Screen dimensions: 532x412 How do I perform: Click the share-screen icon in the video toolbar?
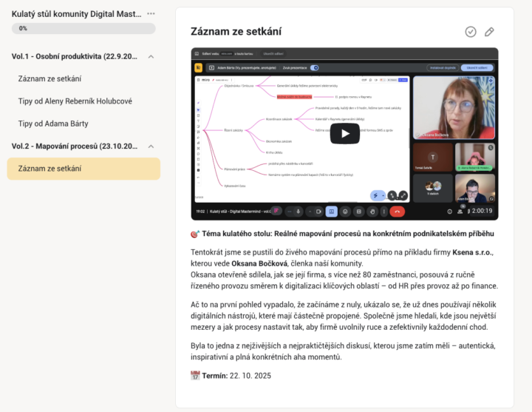pyautogui.click(x=332, y=212)
